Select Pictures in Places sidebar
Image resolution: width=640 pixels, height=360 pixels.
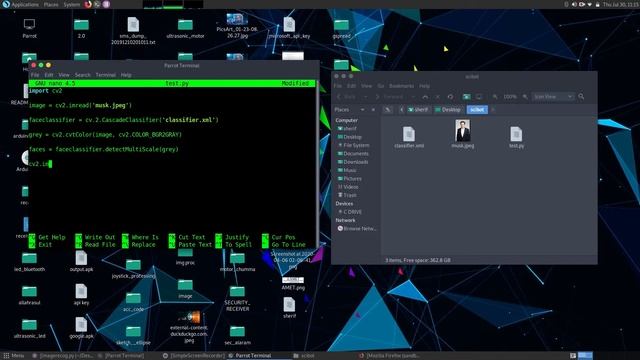coord(349,179)
